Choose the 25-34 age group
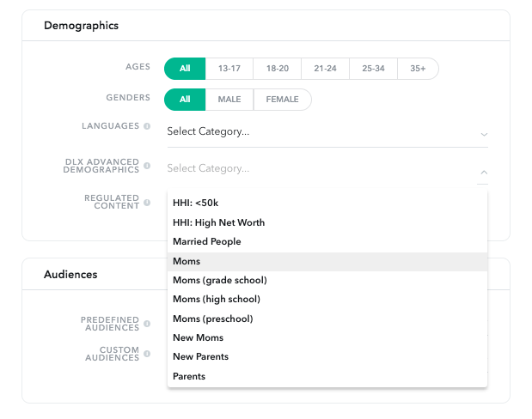The image size is (532, 419). pyautogui.click(x=373, y=69)
